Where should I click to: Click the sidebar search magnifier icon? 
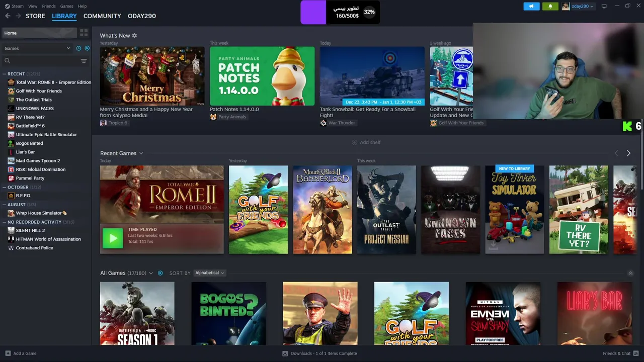[x=7, y=61]
